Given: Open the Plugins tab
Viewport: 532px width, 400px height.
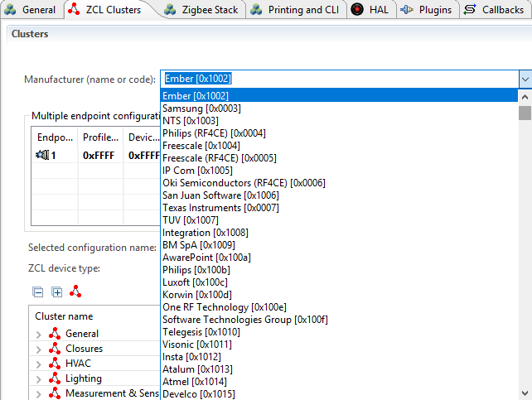Looking at the screenshot, I should (427, 10).
